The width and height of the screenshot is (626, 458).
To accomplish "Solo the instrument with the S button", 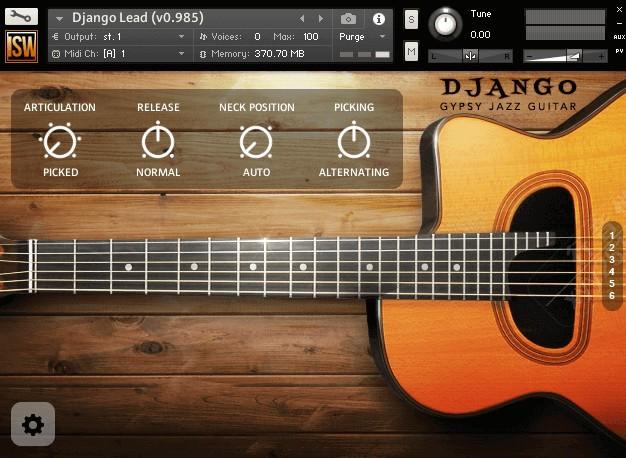I will click(411, 19).
